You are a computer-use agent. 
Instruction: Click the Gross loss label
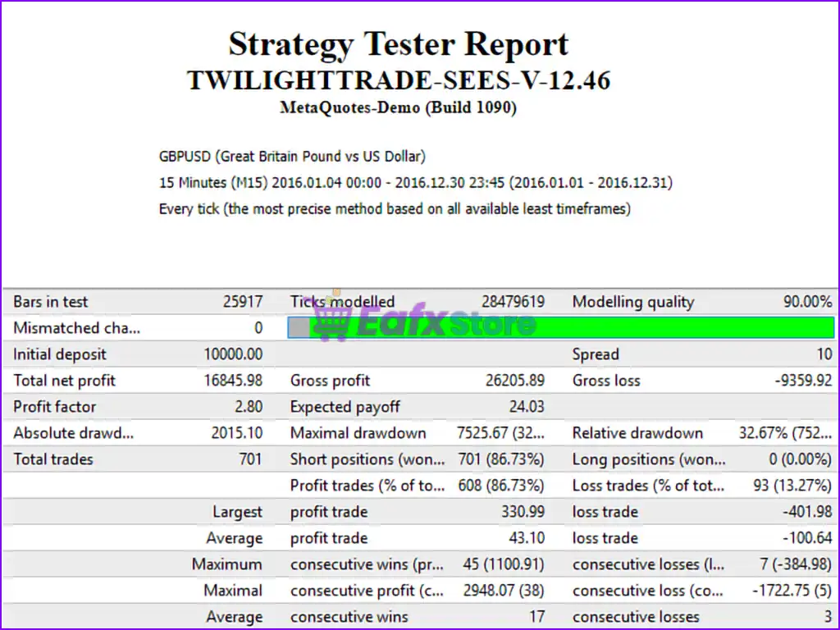tap(606, 381)
